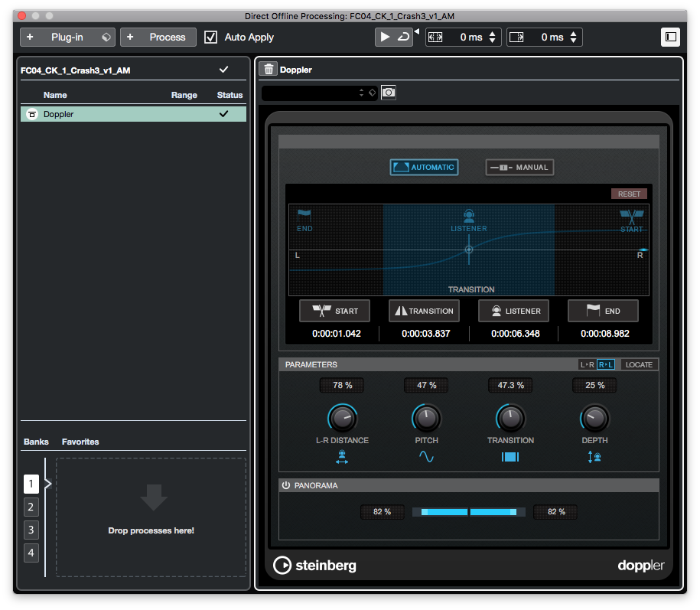This screenshot has width=700, height=610.
Task: Click the 0:00:08.982 end time
Action: [604, 334]
